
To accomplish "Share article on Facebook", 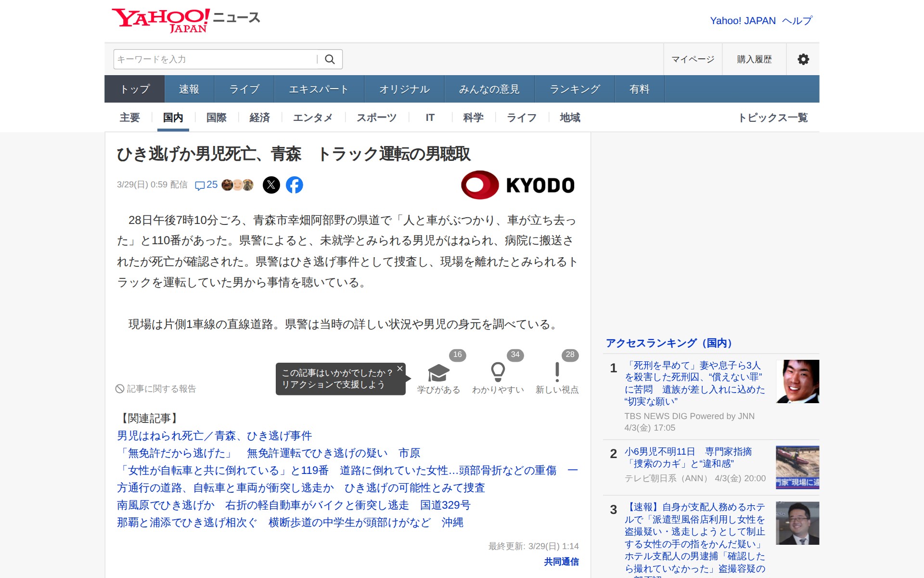I will click(295, 185).
